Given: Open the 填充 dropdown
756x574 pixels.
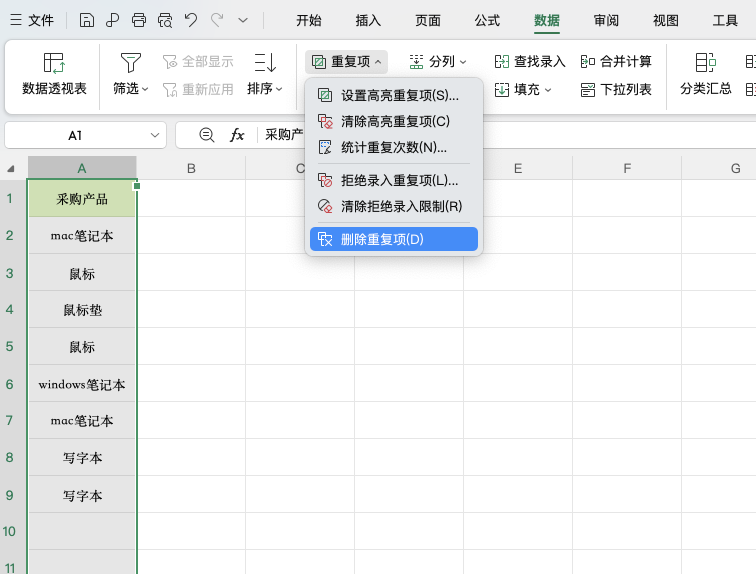Looking at the screenshot, I should [523, 90].
